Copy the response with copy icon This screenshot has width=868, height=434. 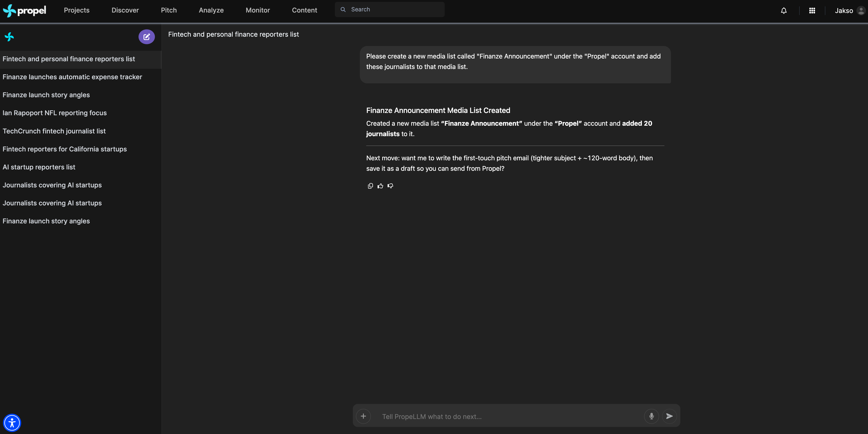(x=370, y=186)
